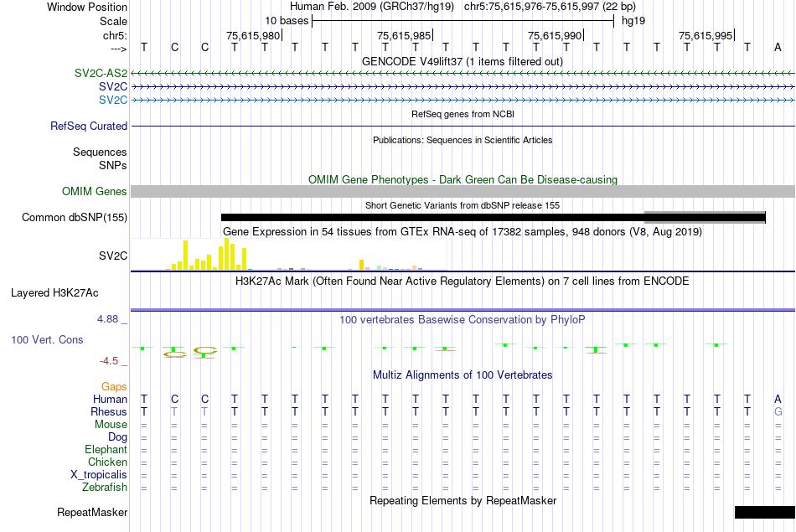Click the dark blue SV2C GENCODE label
This screenshot has height=532, width=796.
113,86
